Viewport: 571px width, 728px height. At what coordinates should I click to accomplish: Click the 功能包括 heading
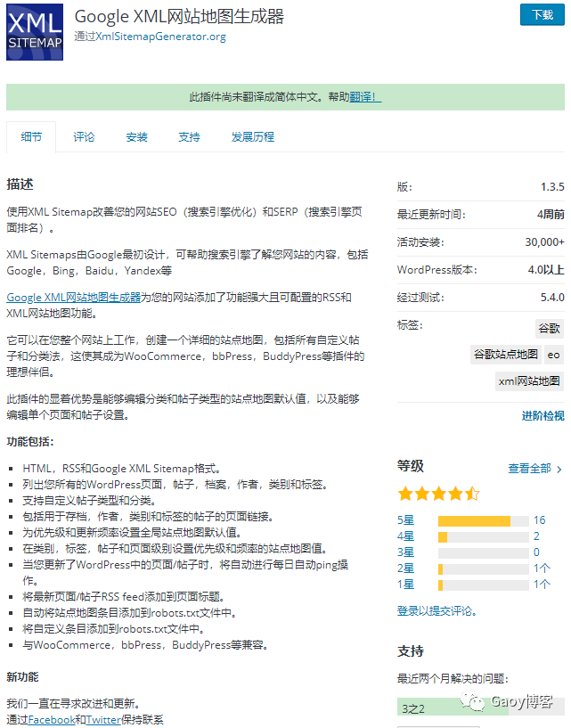30,442
